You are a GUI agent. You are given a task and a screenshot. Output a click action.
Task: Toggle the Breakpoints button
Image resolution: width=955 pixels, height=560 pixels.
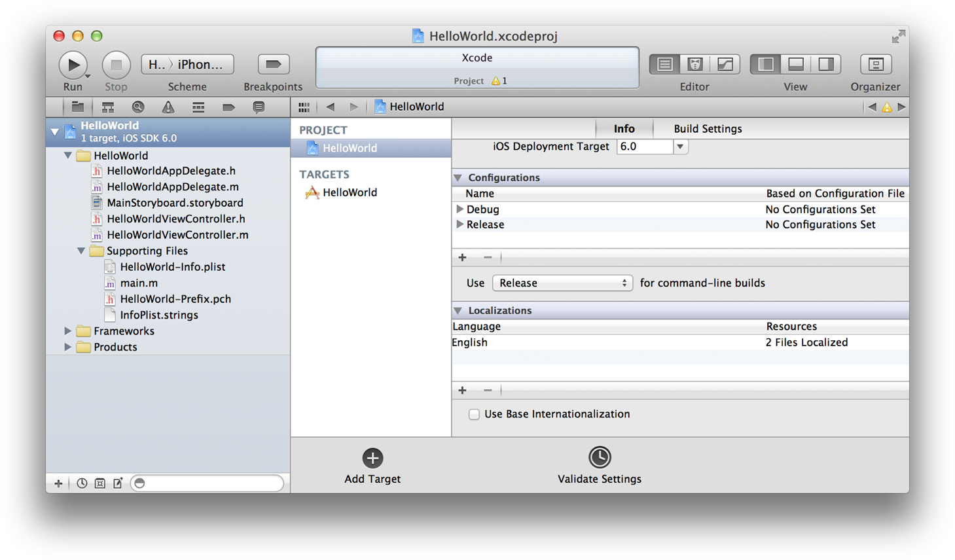tap(273, 65)
